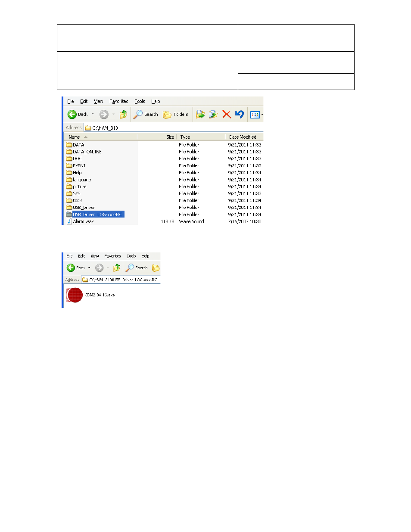Open Favorites menu in USB_Driver_LOG-xxx-RC window
This screenshot has height=532, width=411.
[x=112, y=256]
